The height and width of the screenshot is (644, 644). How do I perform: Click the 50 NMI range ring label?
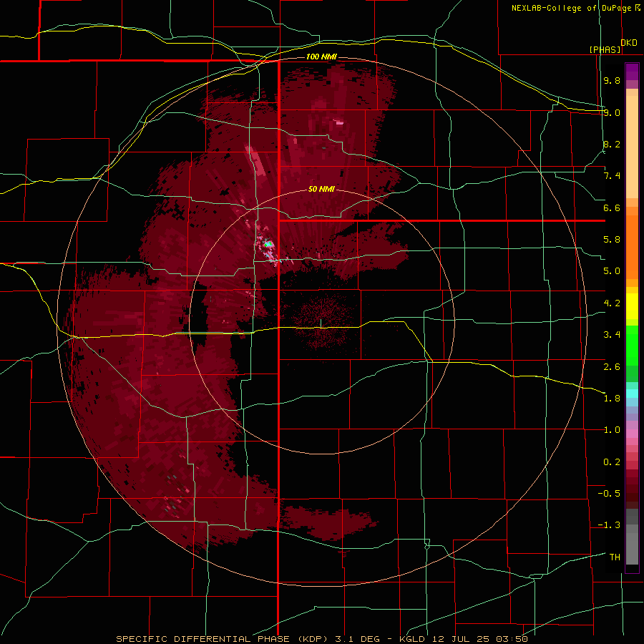coord(321,190)
